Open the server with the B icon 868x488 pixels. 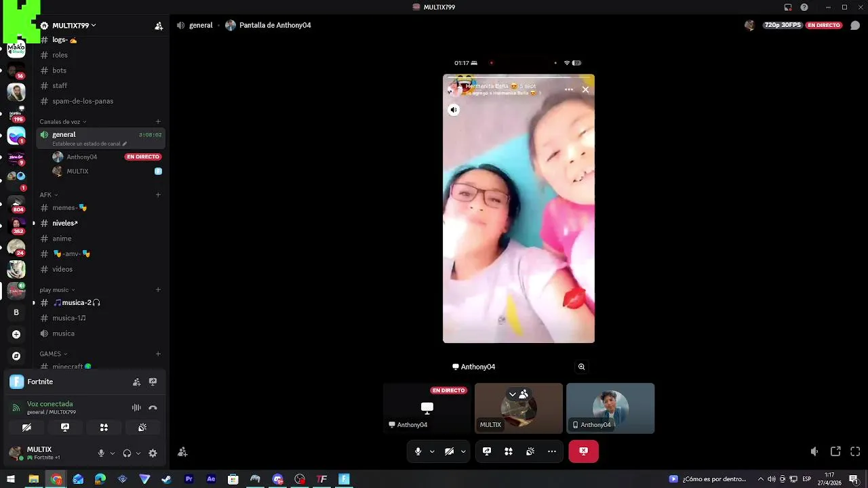(x=16, y=312)
